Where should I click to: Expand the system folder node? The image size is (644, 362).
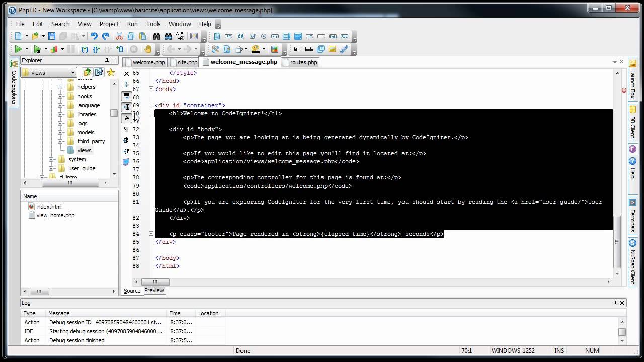tap(51, 159)
